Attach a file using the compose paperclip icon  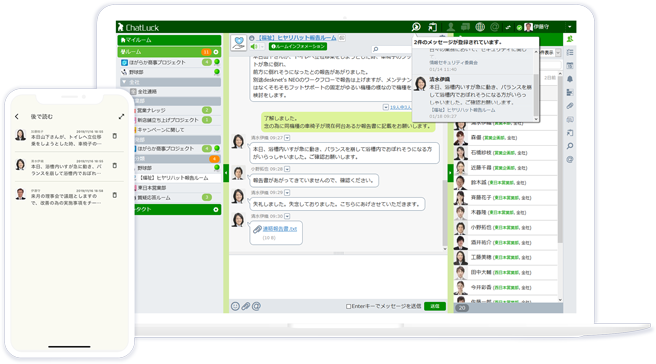[x=246, y=306]
